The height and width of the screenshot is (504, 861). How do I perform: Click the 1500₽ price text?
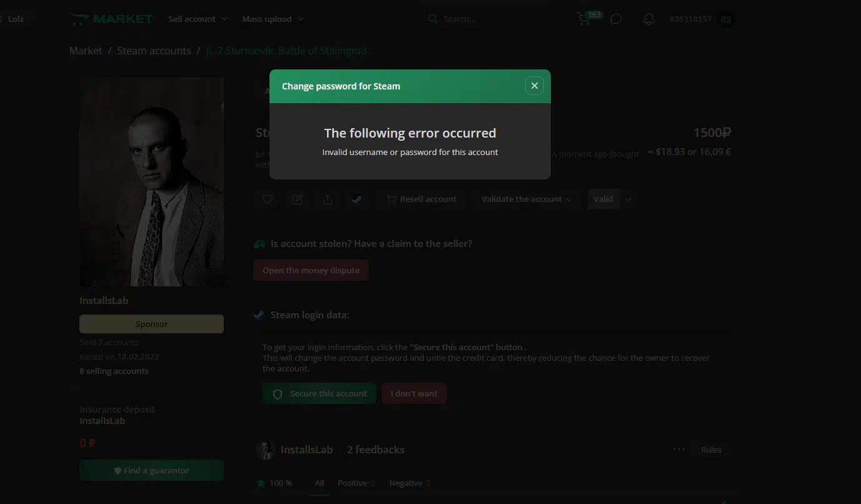coord(712,133)
